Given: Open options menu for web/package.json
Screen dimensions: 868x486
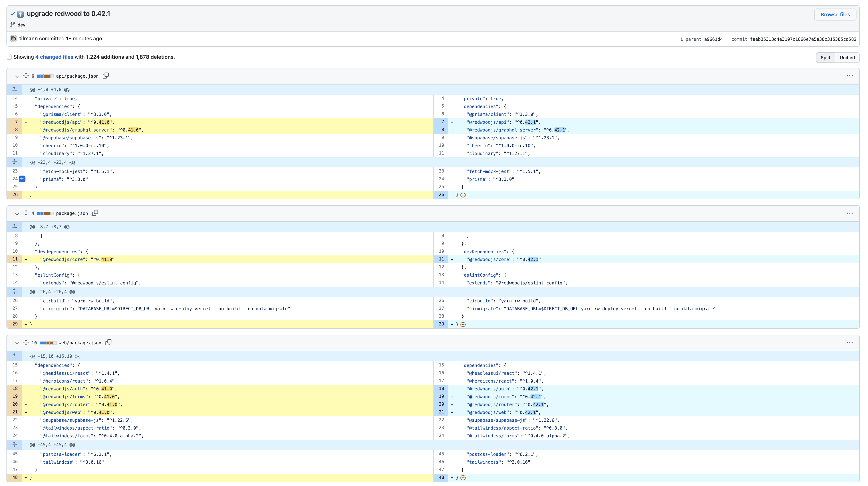Looking at the screenshot, I should (850, 343).
